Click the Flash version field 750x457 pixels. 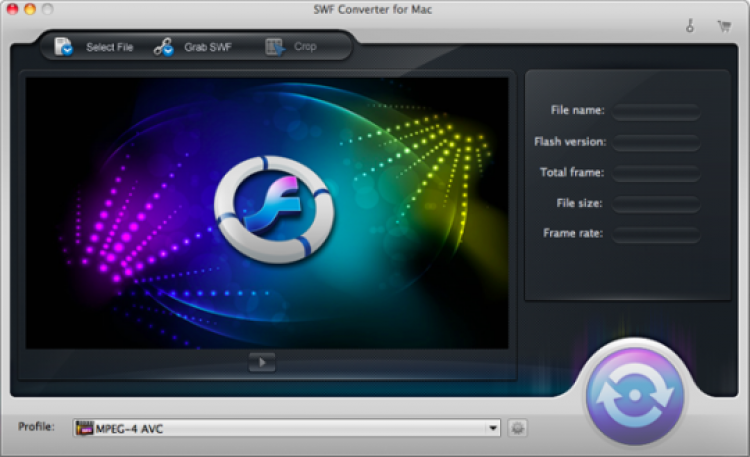pyautogui.click(x=656, y=142)
